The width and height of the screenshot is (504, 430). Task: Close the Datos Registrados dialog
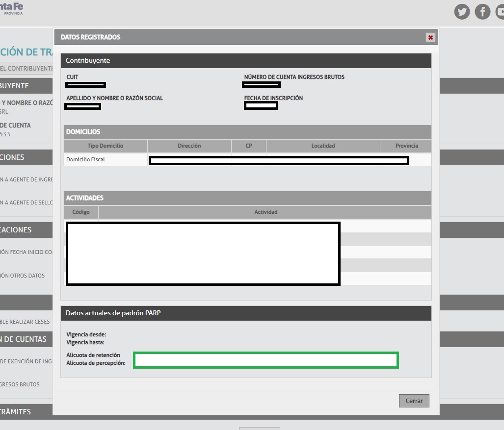[x=430, y=38]
